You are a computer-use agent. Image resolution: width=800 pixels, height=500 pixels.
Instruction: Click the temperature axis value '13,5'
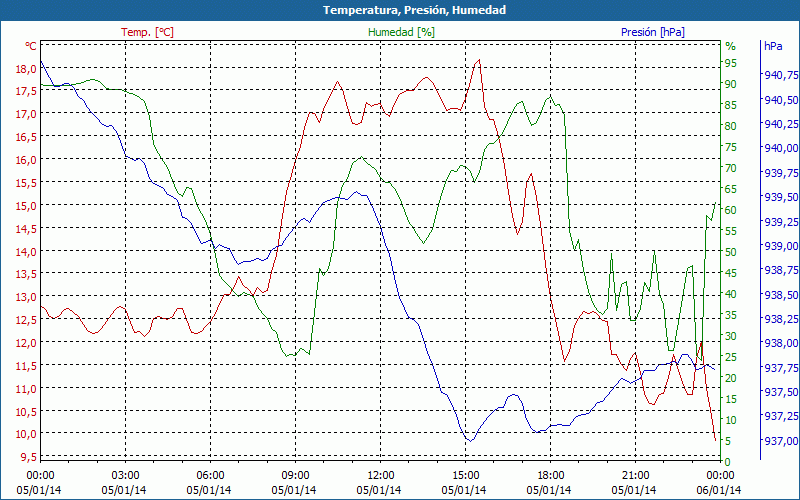(x=27, y=274)
